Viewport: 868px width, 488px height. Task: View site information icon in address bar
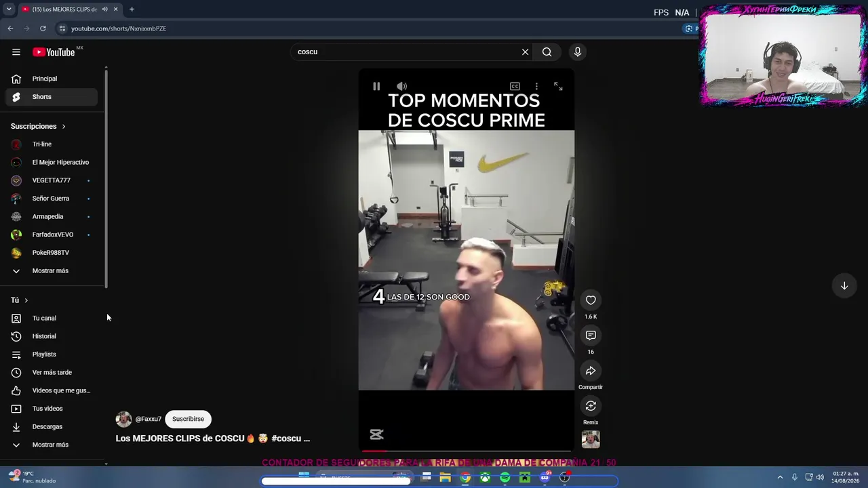point(62,28)
